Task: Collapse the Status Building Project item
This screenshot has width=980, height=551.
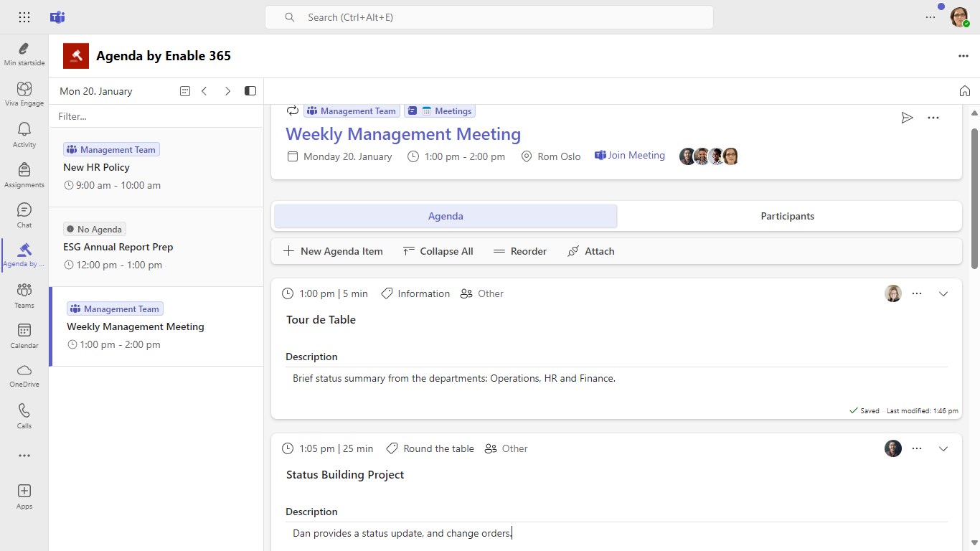Action: pos(943,448)
